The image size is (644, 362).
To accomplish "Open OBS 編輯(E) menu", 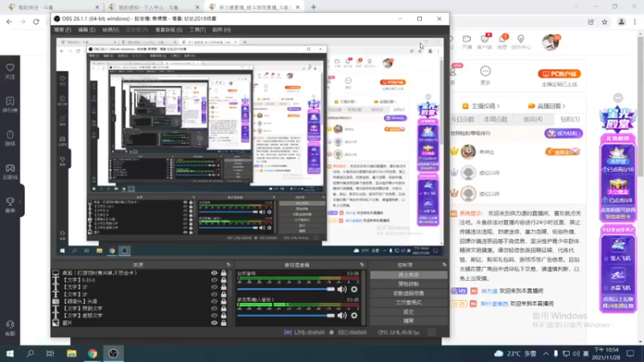I will click(x=87, y=30).
